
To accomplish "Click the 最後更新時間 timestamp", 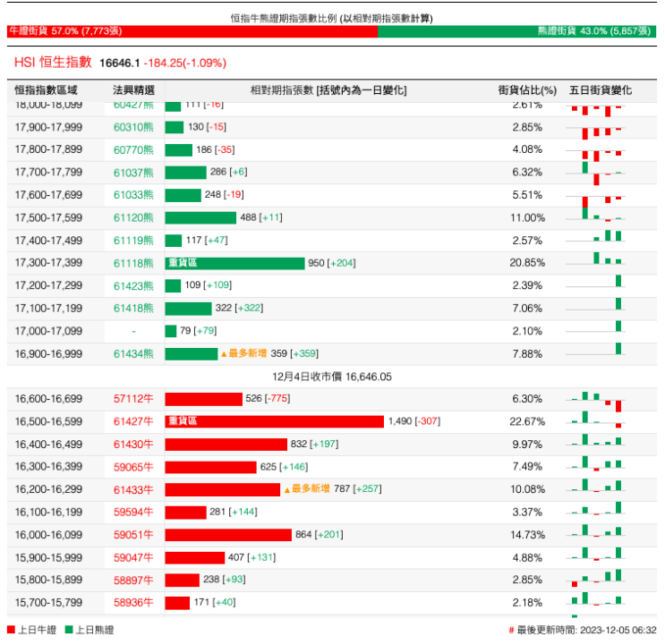I will [x=583, y=630].
